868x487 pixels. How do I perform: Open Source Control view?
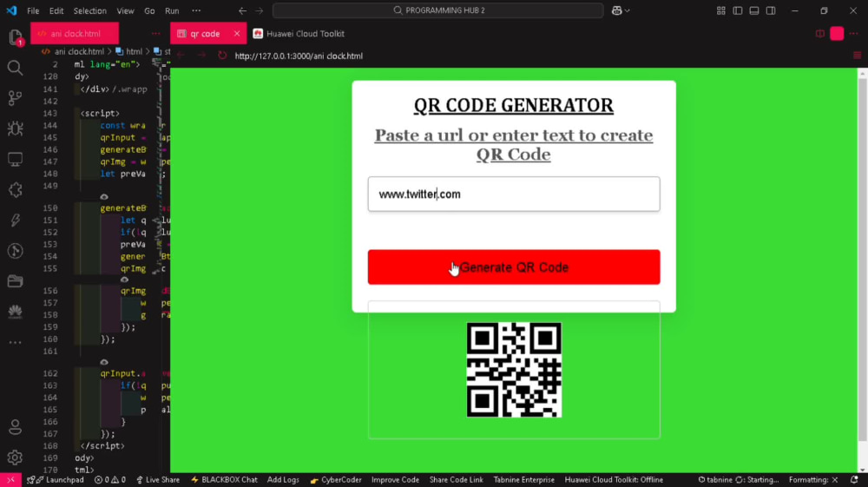(16, 98)
